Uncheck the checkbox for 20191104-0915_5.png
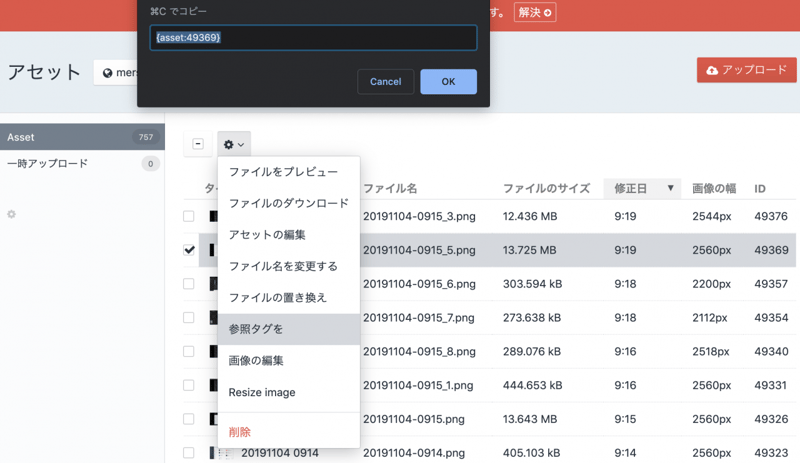Viewport: 800px width, 463px height. tap(189, 250)
